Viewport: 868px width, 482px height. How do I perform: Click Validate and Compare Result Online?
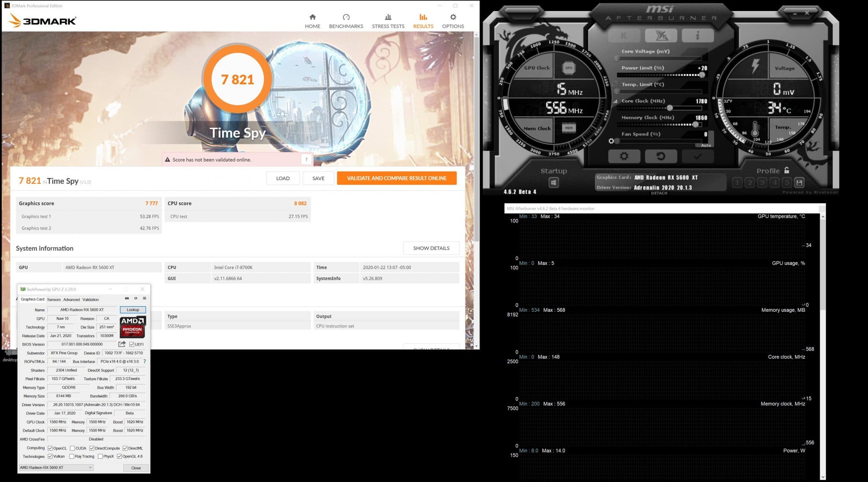click(397, 178)
